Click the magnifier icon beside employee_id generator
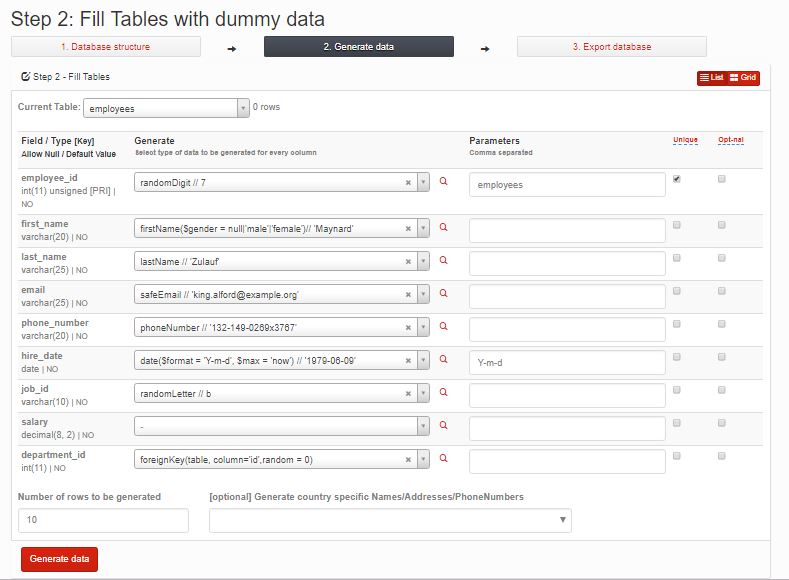The width and height of the screenshot is (789, 580). [443, 181]
